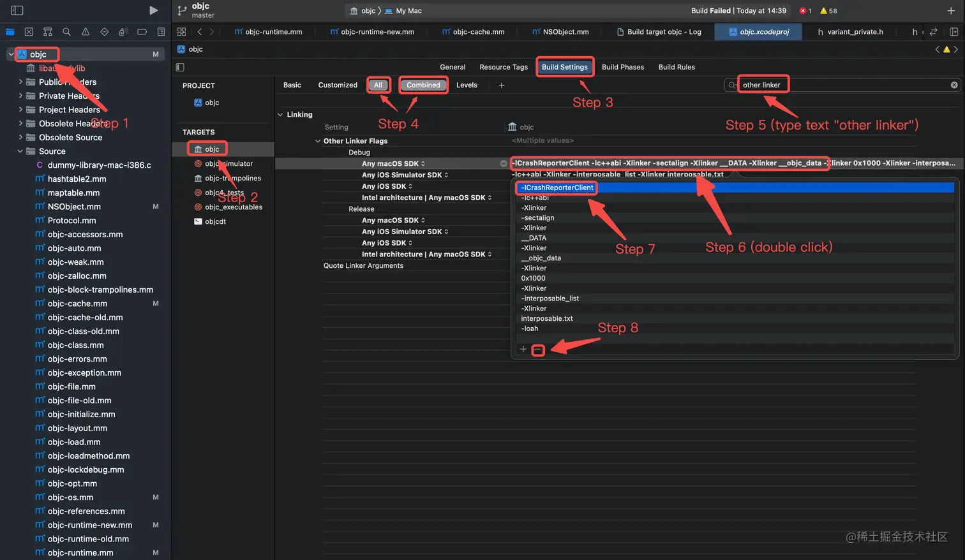The height and width of the screenshot is (560, 965).
Task: Expand the Public Headers group
Action: [20, 82]
